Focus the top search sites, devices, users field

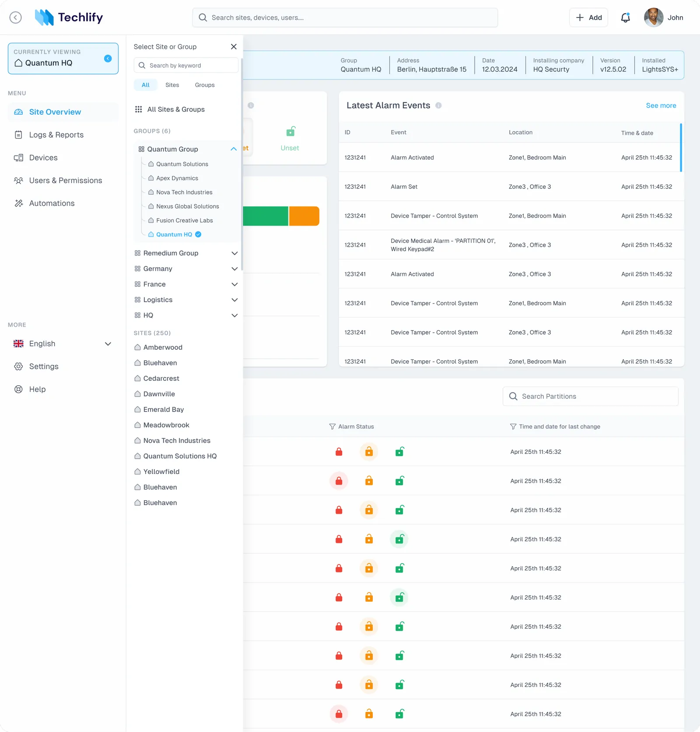345,17
